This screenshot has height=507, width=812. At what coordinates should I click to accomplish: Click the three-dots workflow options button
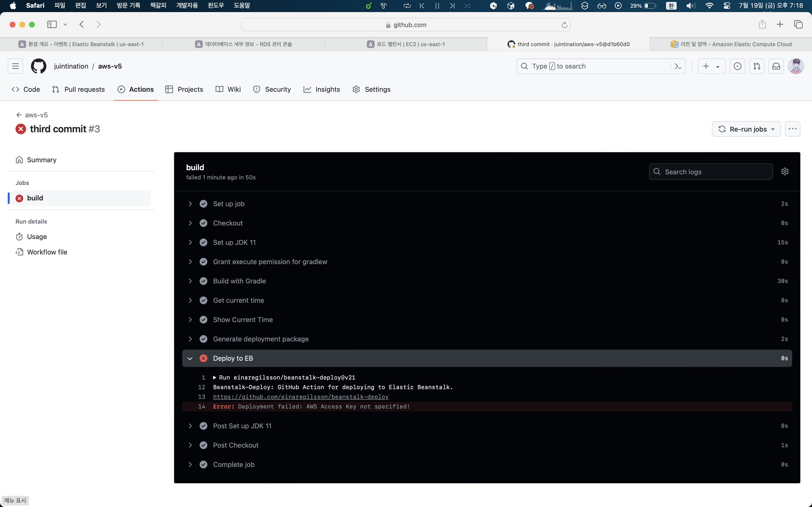792,129
